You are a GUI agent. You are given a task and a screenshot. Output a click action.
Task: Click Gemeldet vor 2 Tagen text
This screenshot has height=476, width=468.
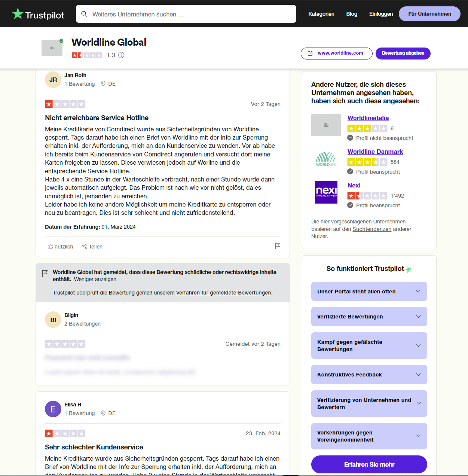coord(253,344)
